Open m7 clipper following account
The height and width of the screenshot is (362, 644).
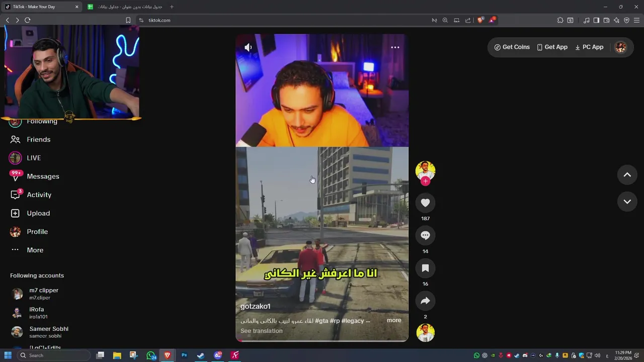click(x=35, y=294)
